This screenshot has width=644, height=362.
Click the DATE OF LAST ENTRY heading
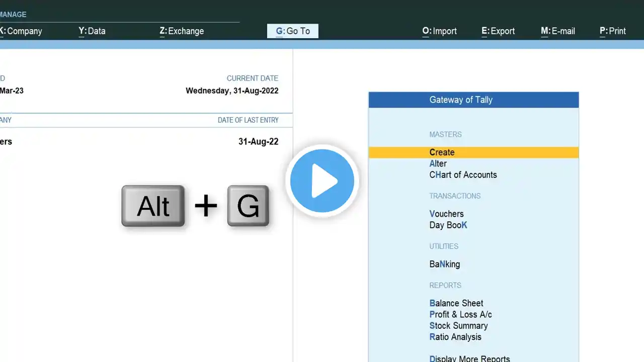point(248,120)
